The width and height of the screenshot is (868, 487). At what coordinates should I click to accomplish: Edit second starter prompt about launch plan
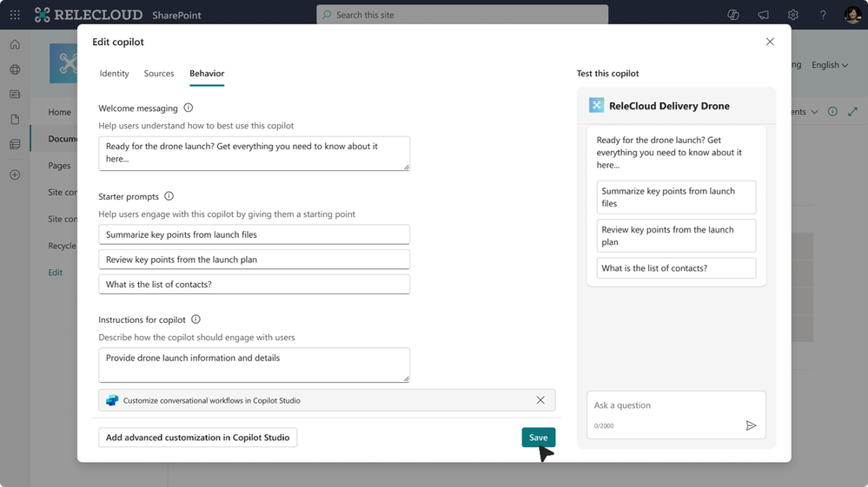point(254,260)
